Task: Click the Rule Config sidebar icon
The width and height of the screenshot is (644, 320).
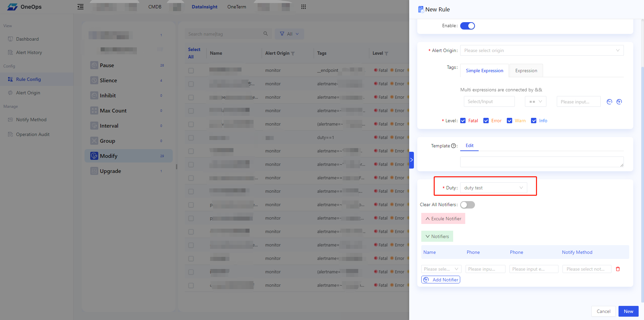Action: point(10,79)
